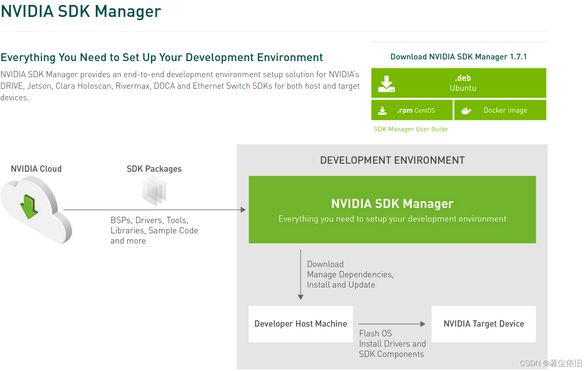The width and height of the screenshot is (588, 371).
Task: Click the .deb Ubuntu download button
Action: point(459,83)
